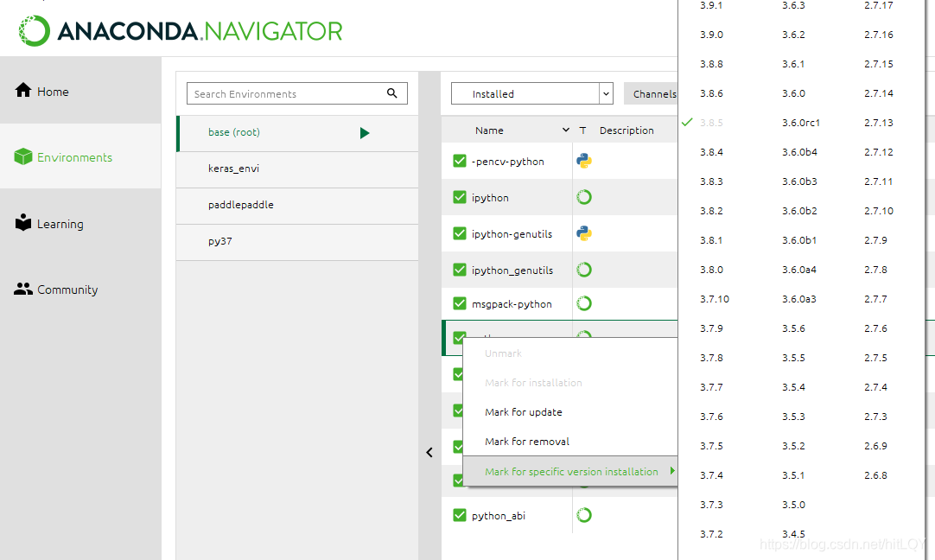The width and height of the screenshot is (935, 560).
Task: Toggle the ipython-genutils package checkbox
Action: click(460, 234)
